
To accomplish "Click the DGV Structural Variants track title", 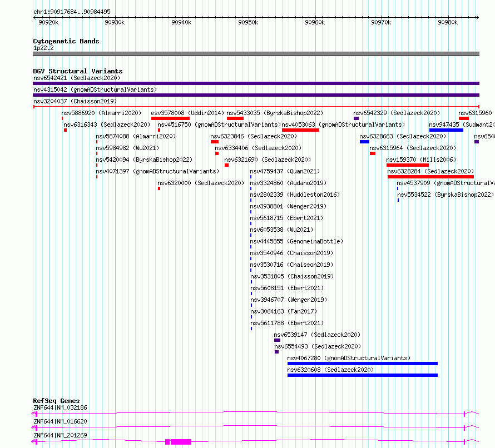I will [78, 71].
